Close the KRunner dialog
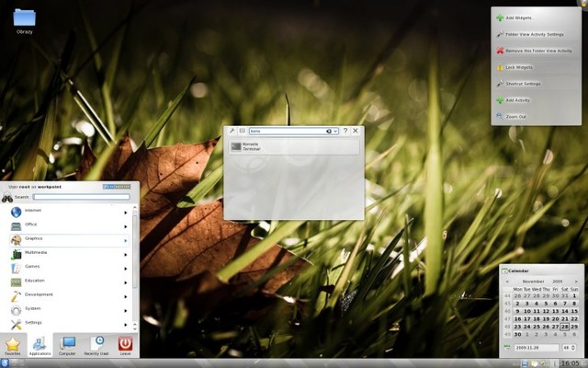 click(x=356, y=131)
